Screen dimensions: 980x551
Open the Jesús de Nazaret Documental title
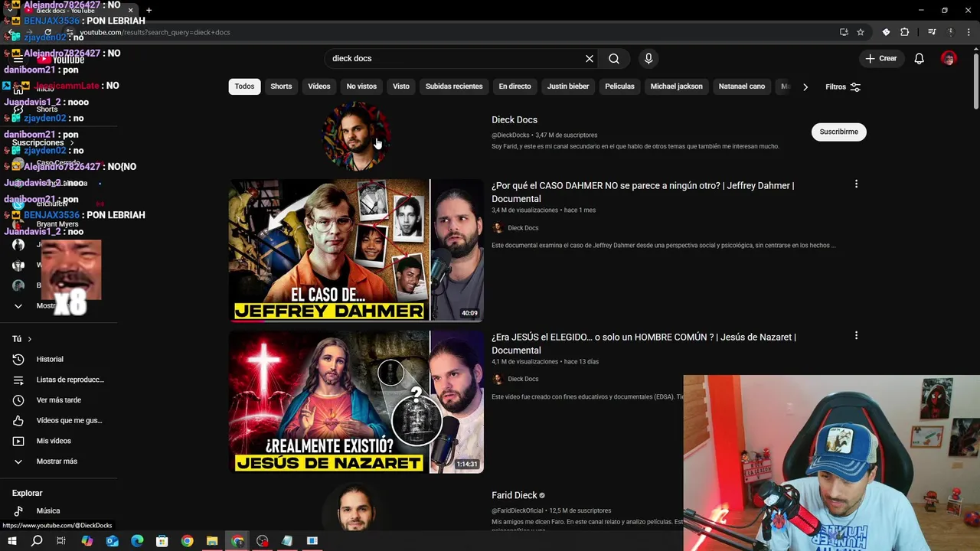644,344
